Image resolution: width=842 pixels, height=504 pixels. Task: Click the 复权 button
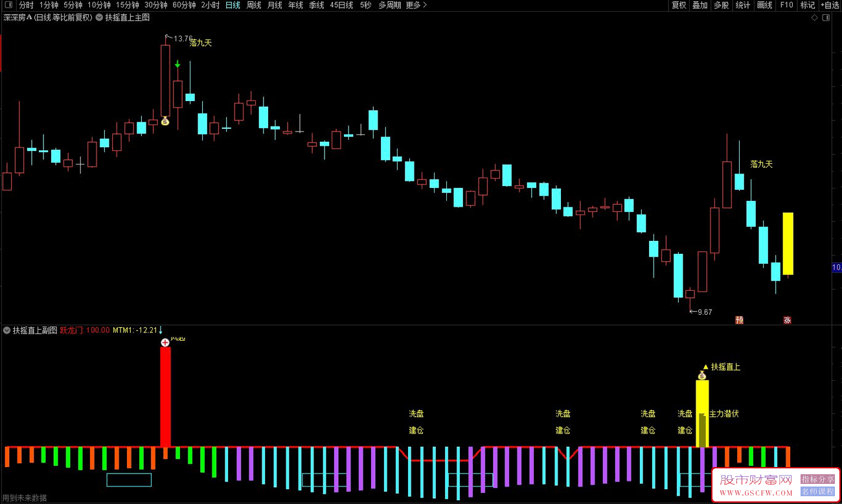click(x=679, y=5)
